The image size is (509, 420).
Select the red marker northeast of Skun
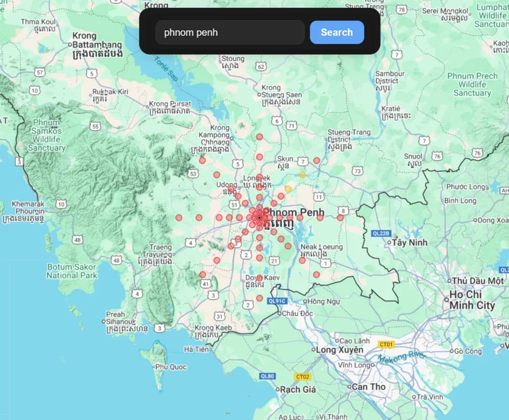click(x=316, y=160)
